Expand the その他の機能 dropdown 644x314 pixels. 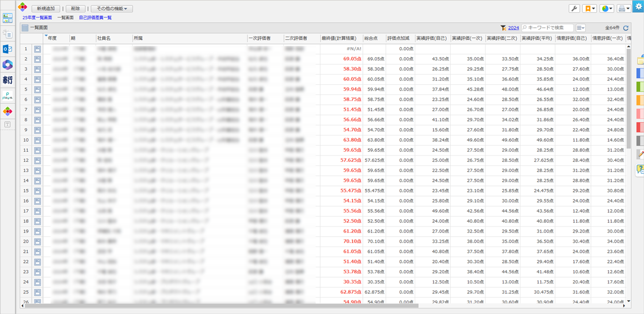click(112, 9)
